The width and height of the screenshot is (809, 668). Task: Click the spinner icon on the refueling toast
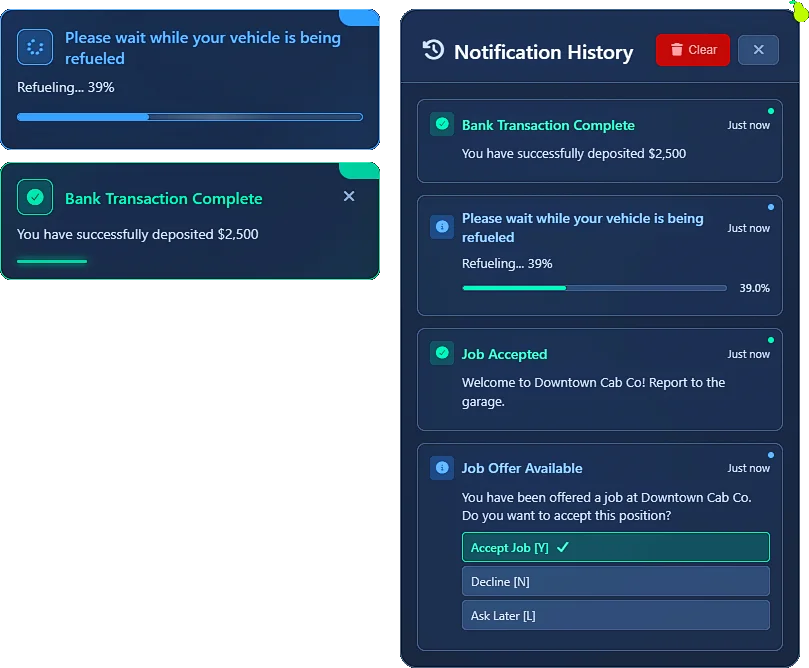(x=34, y=47)
